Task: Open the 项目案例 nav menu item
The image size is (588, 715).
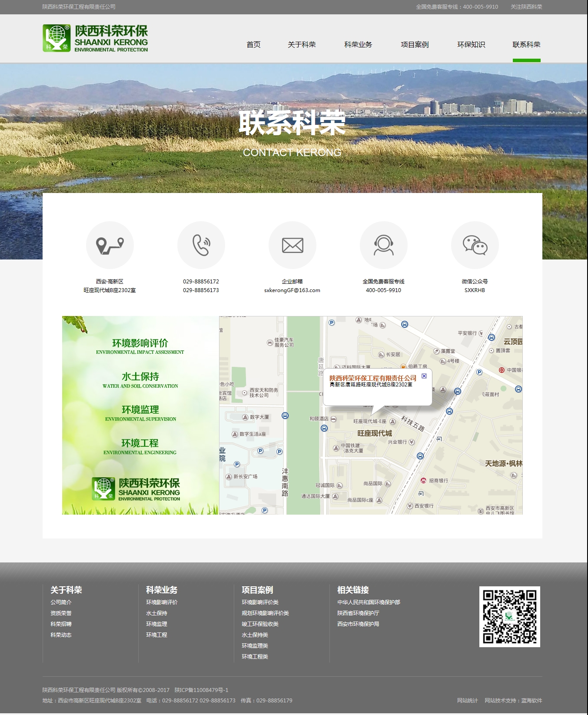Action: point(415,45)
